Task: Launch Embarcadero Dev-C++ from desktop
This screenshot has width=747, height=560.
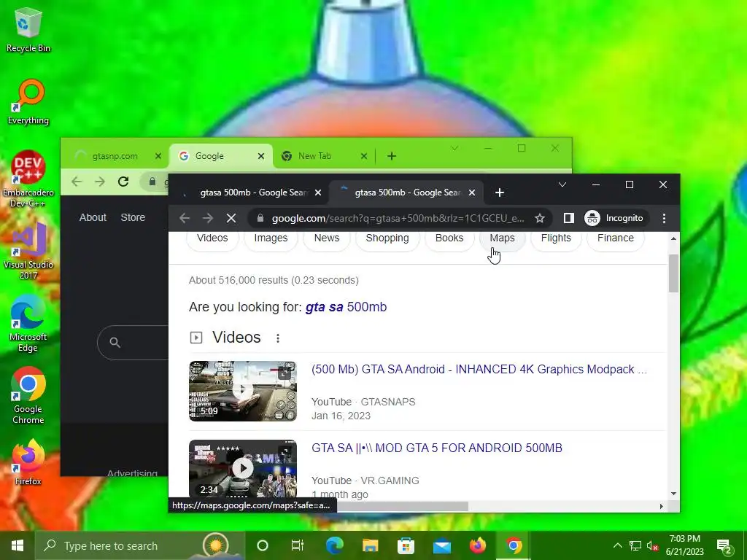Action: coord(28,179)
